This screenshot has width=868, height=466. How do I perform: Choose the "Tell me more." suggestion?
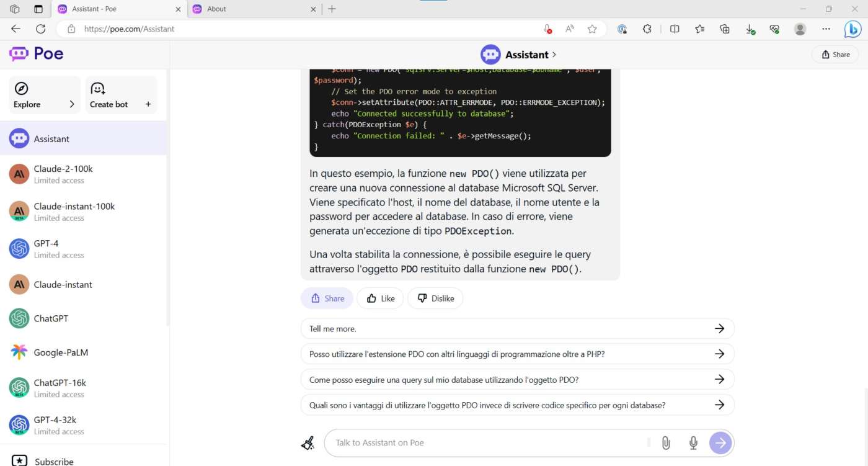517,329
